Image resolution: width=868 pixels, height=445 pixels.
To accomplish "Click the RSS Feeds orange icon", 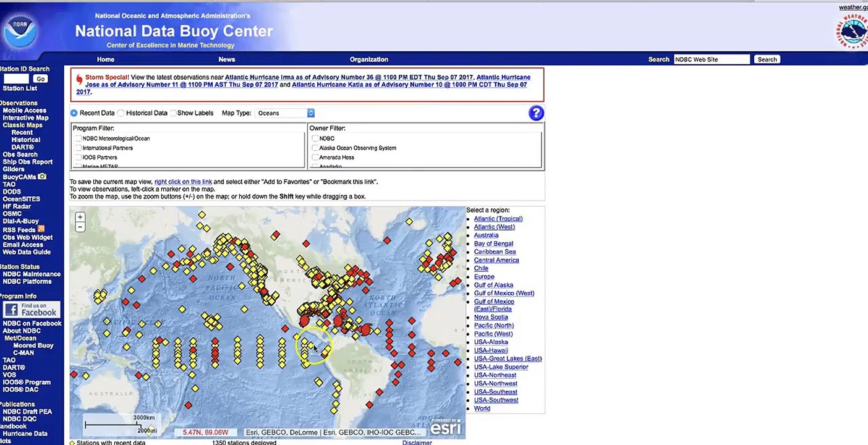I will (41, 229).
